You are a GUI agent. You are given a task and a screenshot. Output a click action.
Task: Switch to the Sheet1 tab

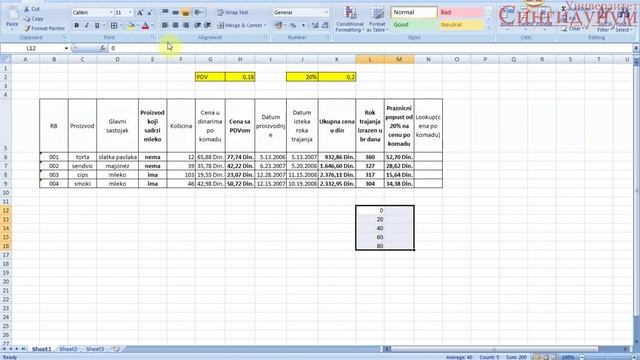(x=42, y=349)
